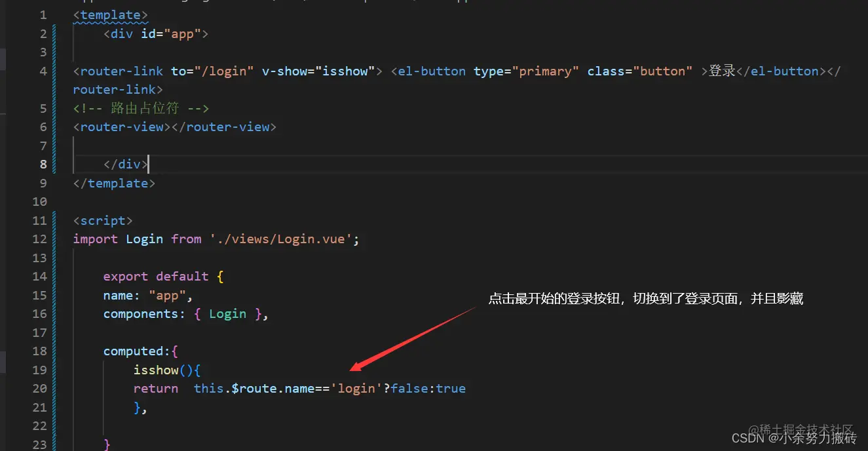Image resolution: width=868 pixels, height=451 pixels.
Task: Click the computed: property key
Action: point(137,351)
